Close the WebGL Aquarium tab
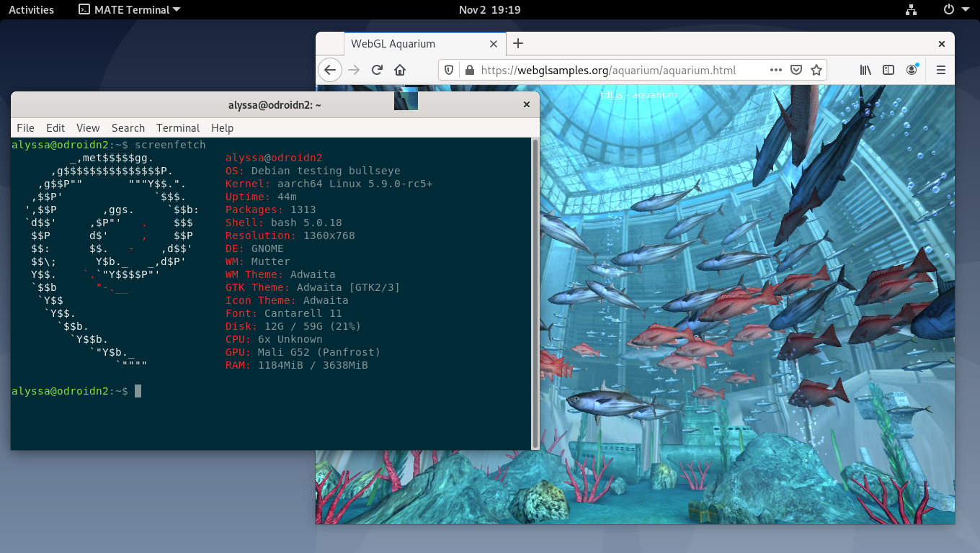The width and height of the screenshot is (980, 553). tap(494, 44)
